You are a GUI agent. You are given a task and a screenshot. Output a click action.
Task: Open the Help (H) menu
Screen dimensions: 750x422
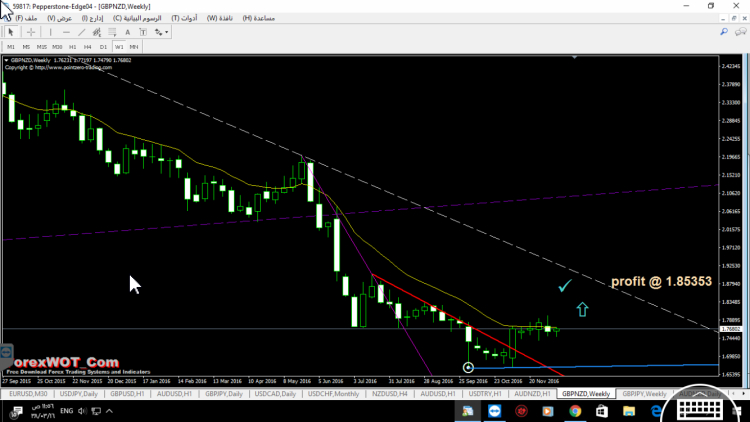pos(258,18)
